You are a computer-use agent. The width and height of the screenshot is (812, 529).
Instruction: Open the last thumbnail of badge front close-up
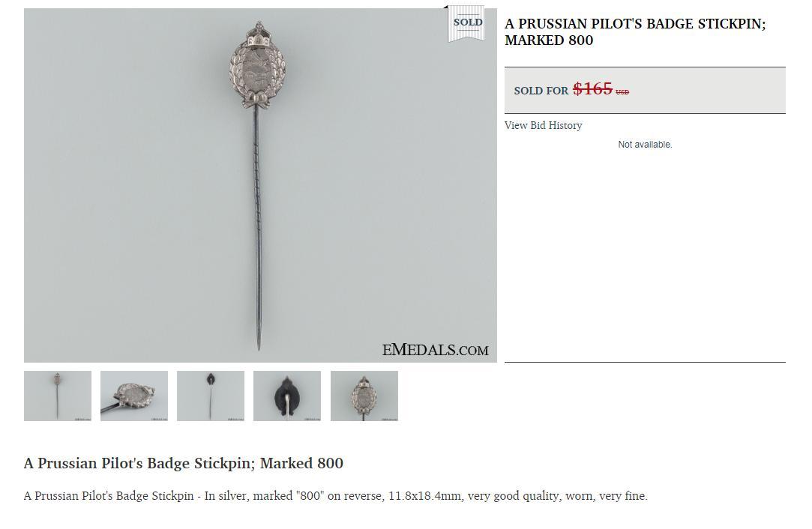click(x=364, y=396)
